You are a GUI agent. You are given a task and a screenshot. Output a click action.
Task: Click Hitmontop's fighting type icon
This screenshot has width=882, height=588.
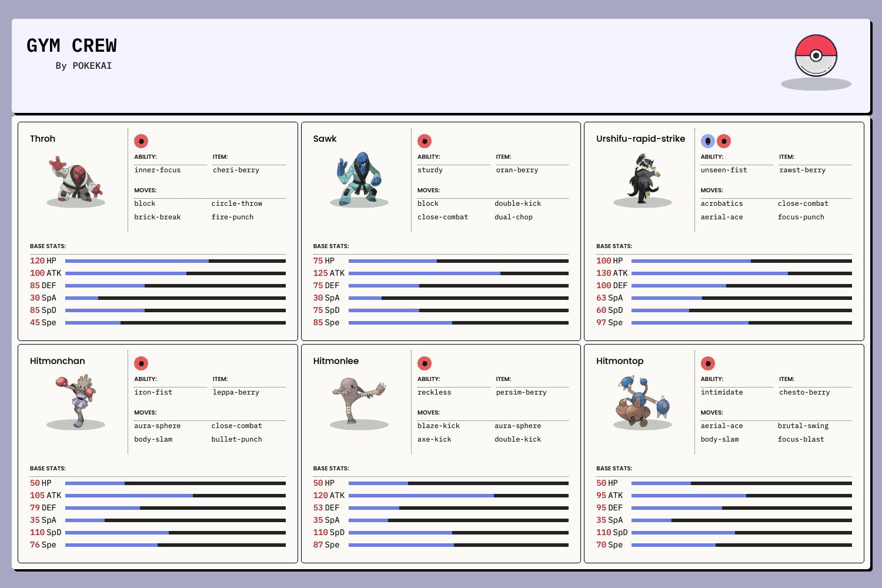(708, 363)
